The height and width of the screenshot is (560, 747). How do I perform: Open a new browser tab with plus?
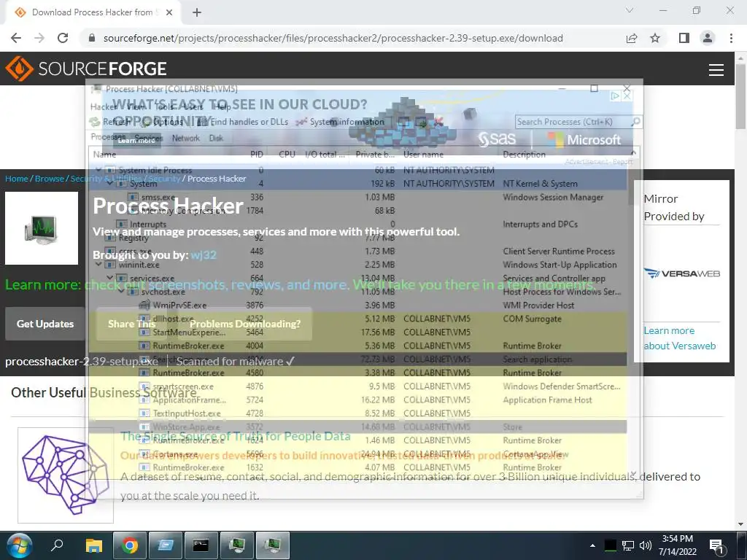point(197,13)
